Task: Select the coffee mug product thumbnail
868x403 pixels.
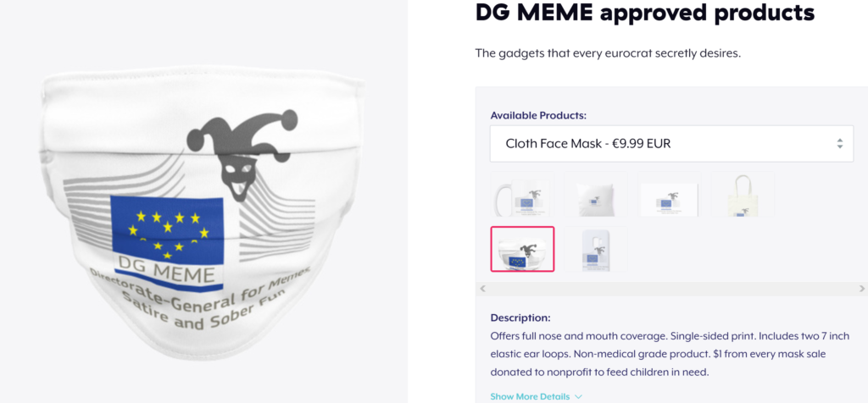Action: [522, 194]
